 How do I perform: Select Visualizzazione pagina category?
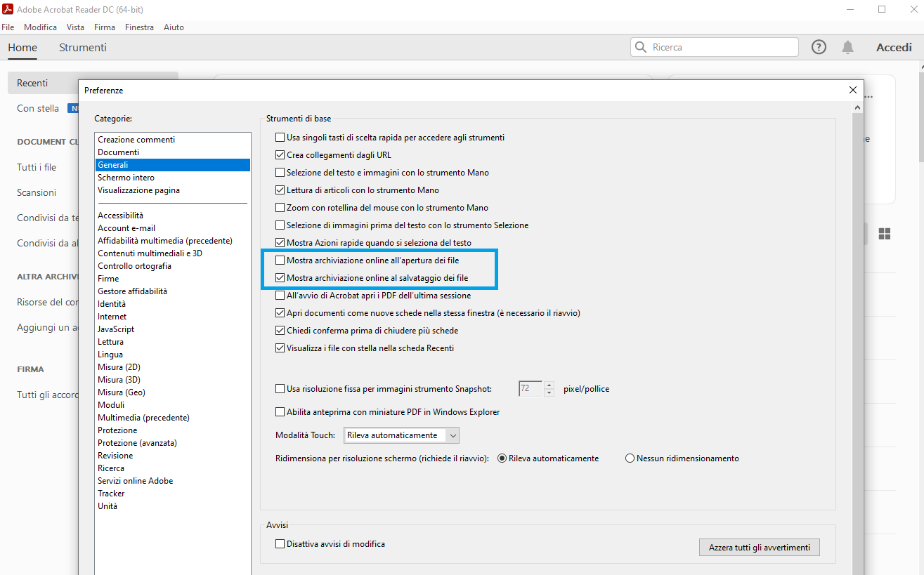[173, 190]
